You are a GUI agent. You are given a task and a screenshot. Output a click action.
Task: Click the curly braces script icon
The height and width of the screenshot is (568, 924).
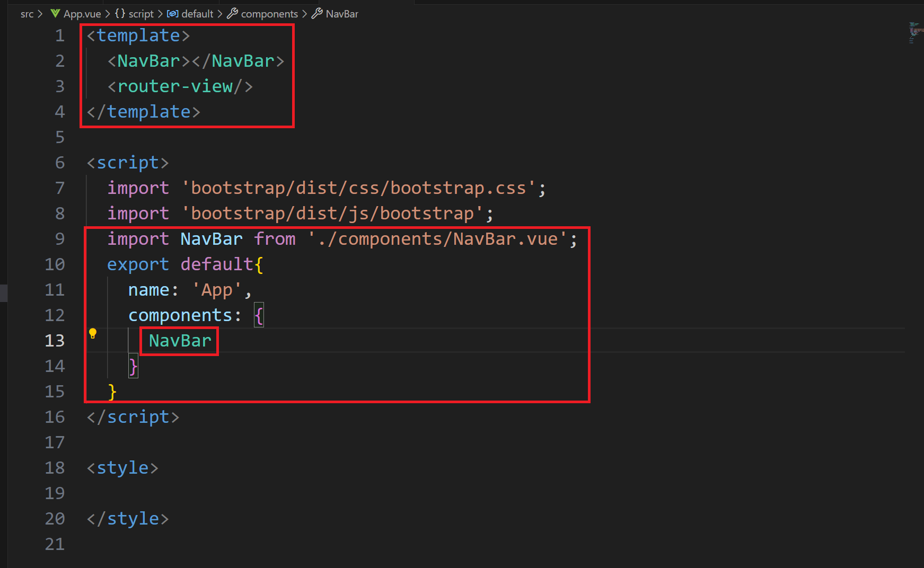point(120,13)
